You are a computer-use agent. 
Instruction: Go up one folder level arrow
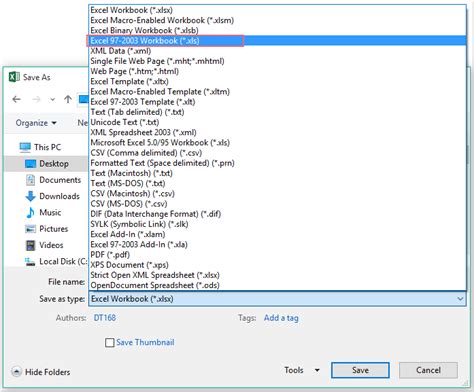pyautogui.click(x=68, y=99)
